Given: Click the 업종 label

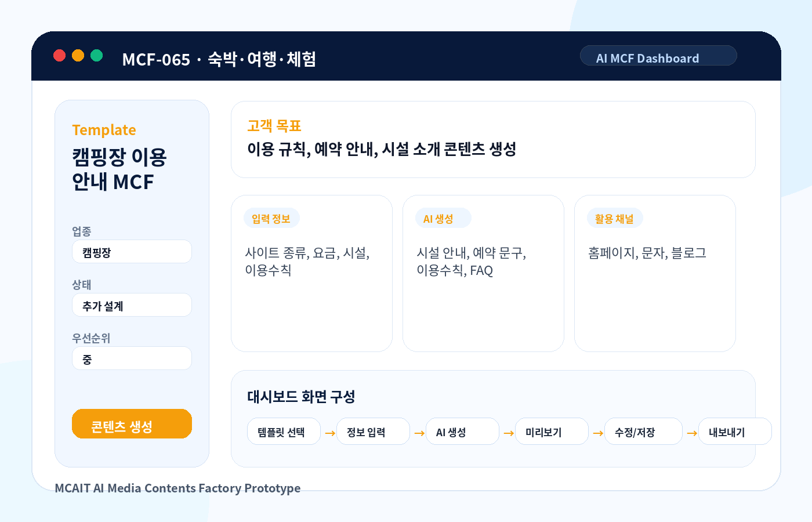Looking at the screenshot, I should click(x=82, y=231).
